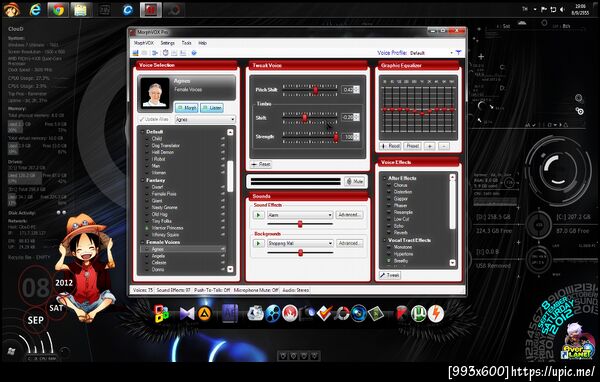Collapse the Default voice group
The height and width of the screenshot is (382, 600).
tap(142, 132)
